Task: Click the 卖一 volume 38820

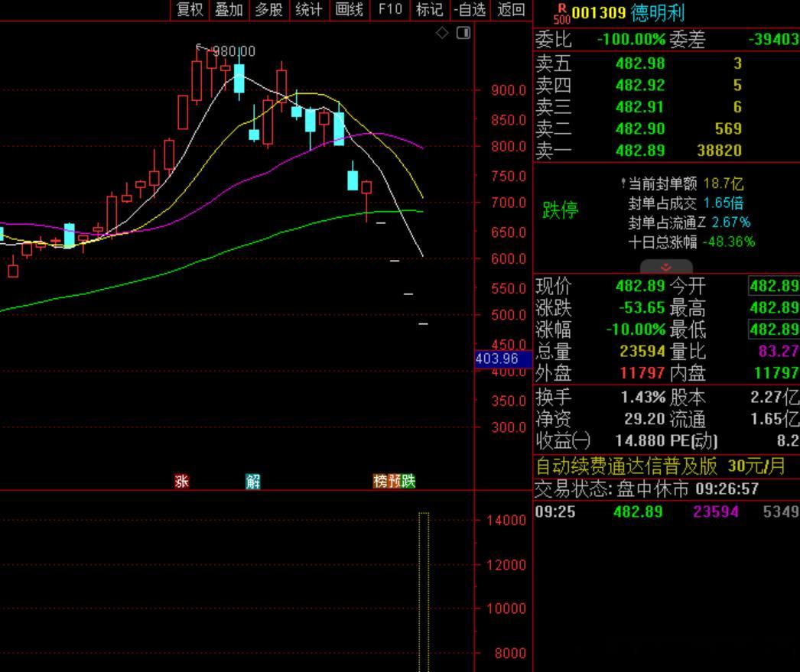Action: point(720,151)
